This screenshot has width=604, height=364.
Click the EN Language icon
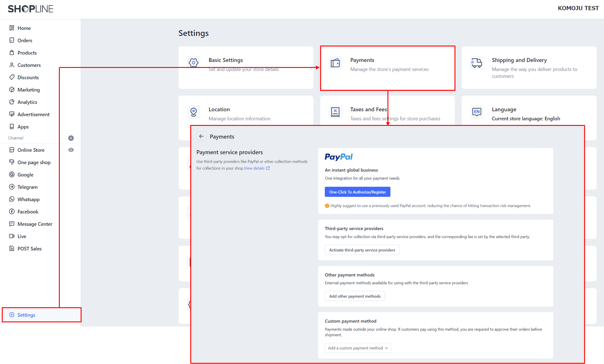coord(477,112)
